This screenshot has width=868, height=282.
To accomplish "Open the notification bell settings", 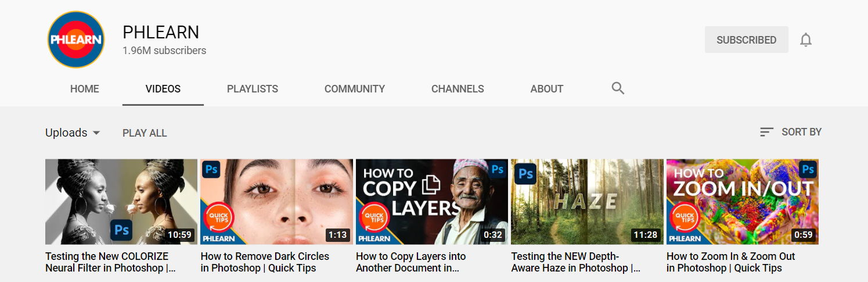I will click(806, 40).
